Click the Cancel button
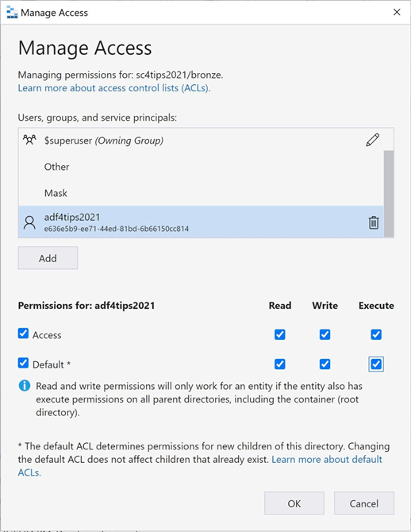The width and height of the screenshot is (411, 532). (364, 503)
